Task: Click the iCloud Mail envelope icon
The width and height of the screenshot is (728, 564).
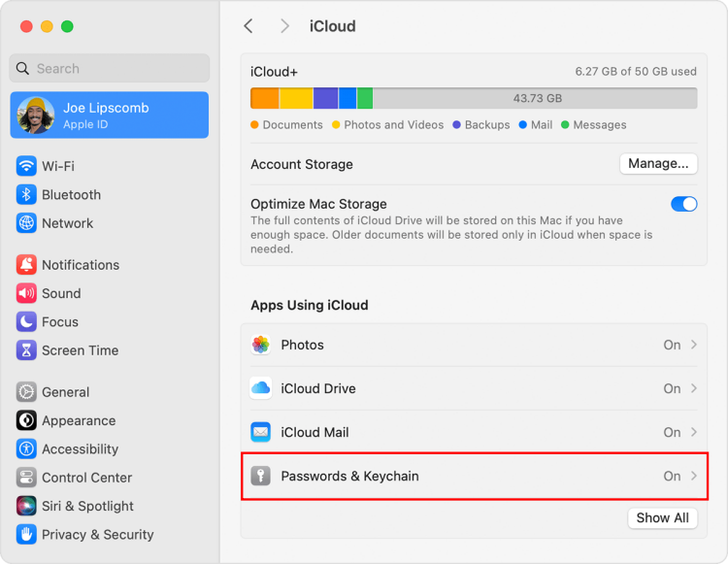Action: point(260,432)
